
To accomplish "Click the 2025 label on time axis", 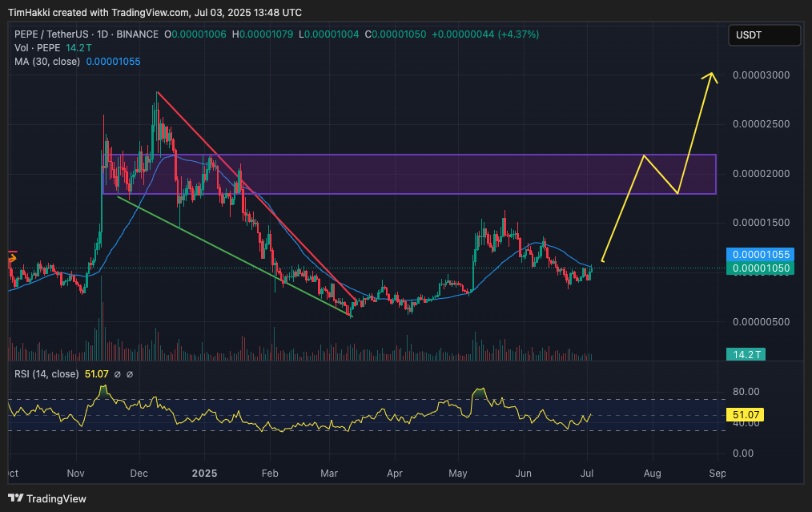I will [204, 473].
